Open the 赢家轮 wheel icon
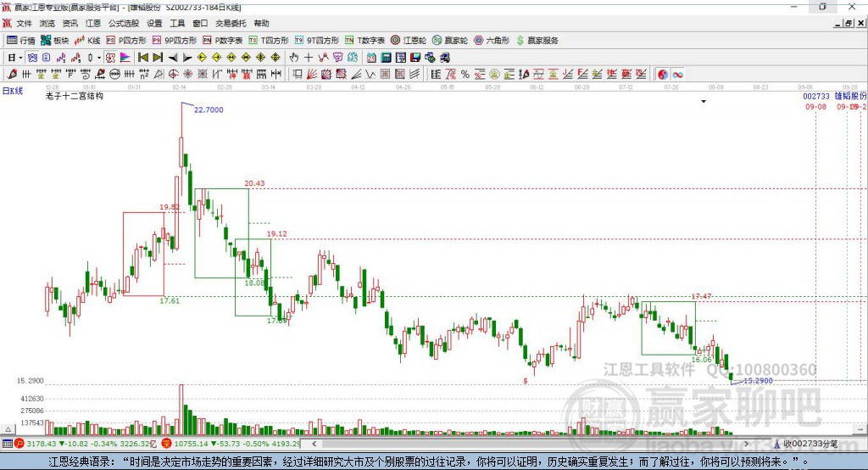Screen dimensions: 868x470 tap(437, 41)
